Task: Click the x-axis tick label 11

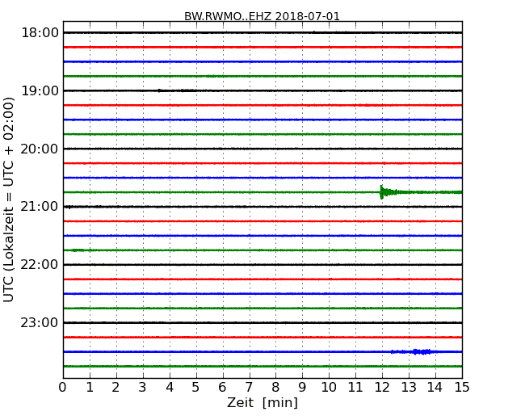Action: click(355, 388)
